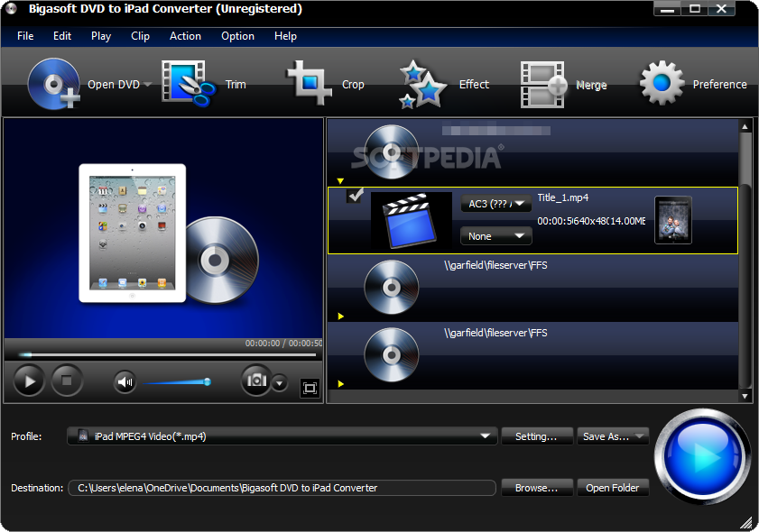Click the profile icon in Profile dropdown
The height and width of the screenshot is (532, 759).
coord(83,436)
